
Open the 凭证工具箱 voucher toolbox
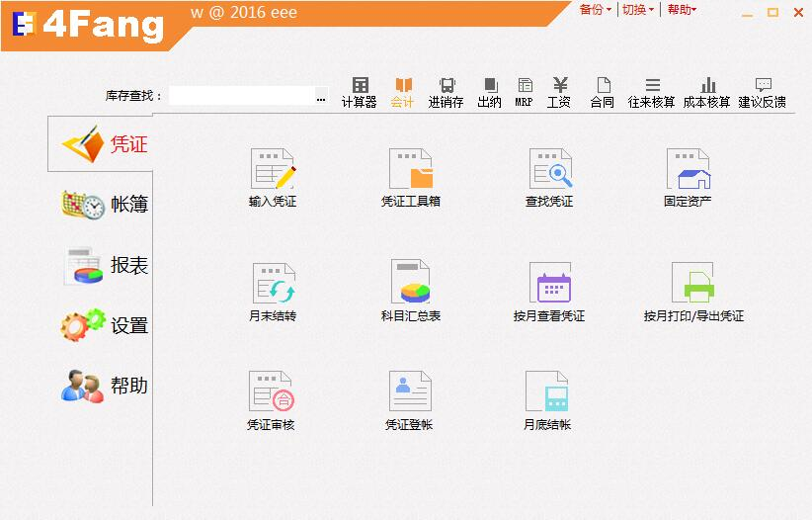pos(411,178)
